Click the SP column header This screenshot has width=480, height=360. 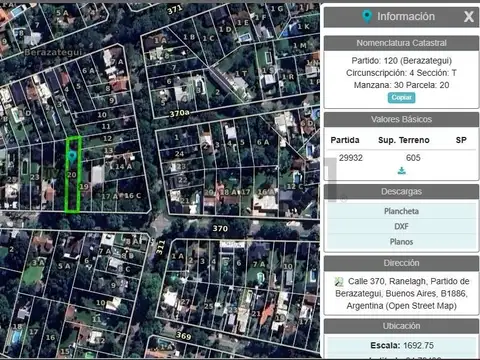pyautogui.click(x=461, y=140)
